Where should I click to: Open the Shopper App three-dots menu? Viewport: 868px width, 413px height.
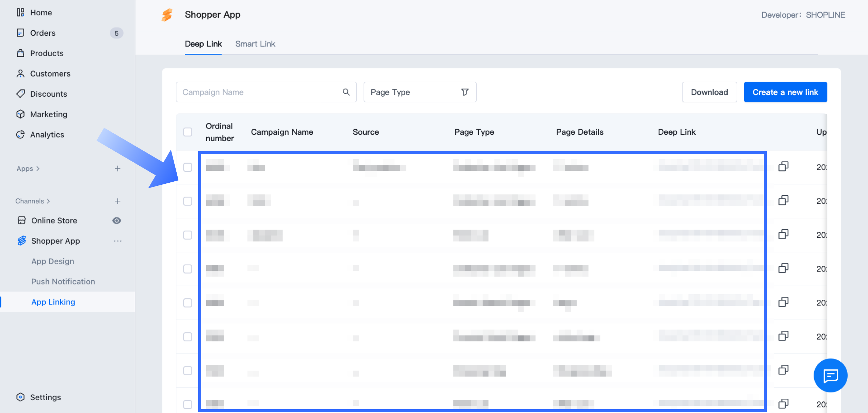tap(118, 241)
